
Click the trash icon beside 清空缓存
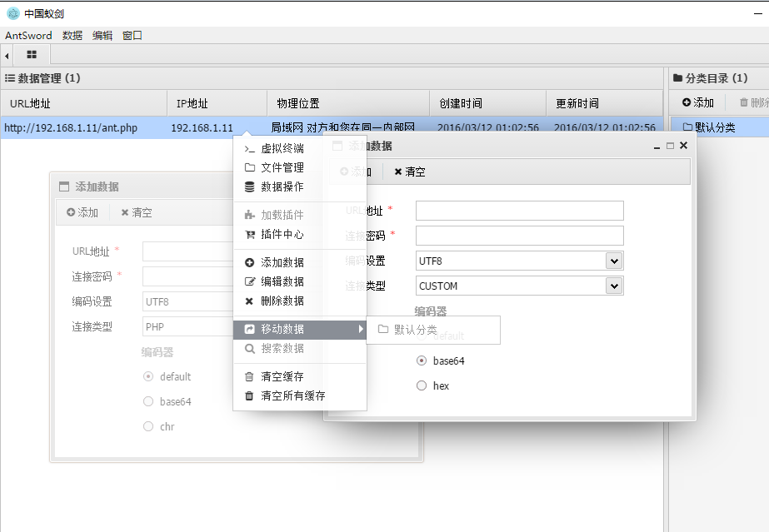click(249, 376)
